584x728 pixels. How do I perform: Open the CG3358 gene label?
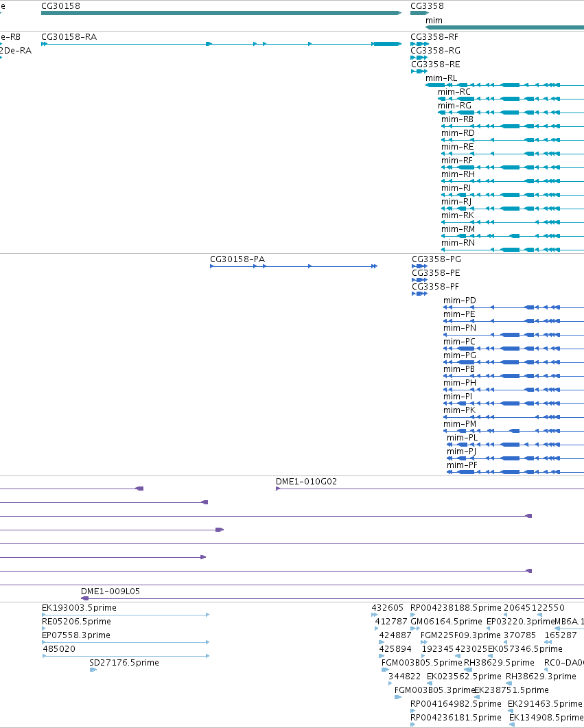(427, 6)
